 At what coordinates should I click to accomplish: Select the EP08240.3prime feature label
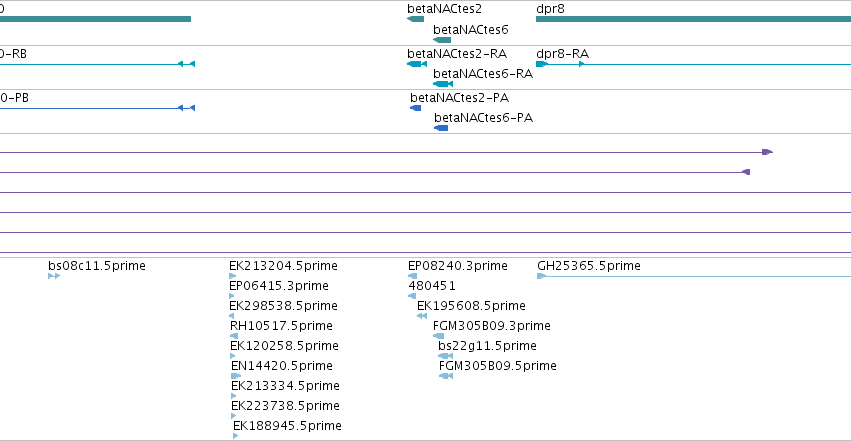[458, 266]
